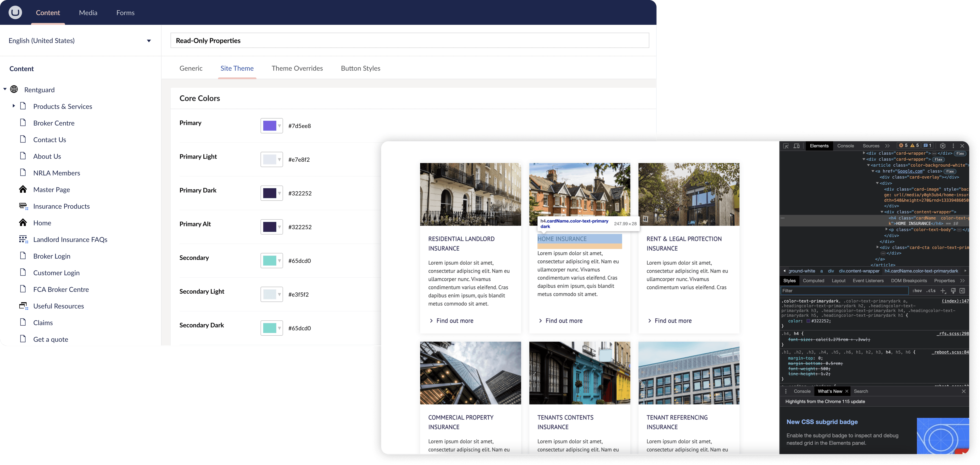The height and width of the screenshot is (465, 980).
Task: Toggle the .cls element classes button
Action: click(930, 291)
